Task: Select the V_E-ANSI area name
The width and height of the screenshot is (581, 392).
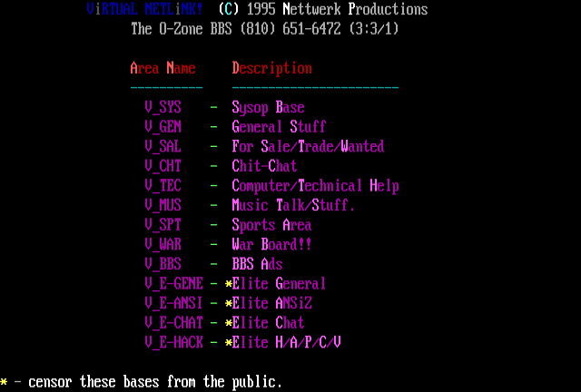Action: click(x=173, y=304)
